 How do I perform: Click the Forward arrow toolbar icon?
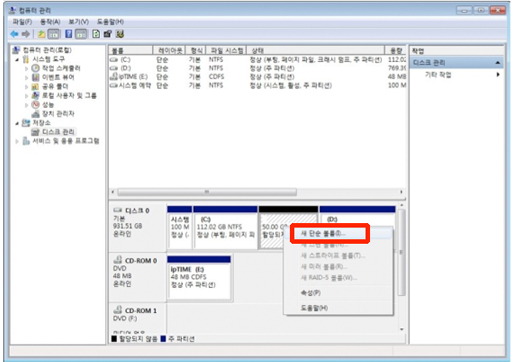click(26, 34)
